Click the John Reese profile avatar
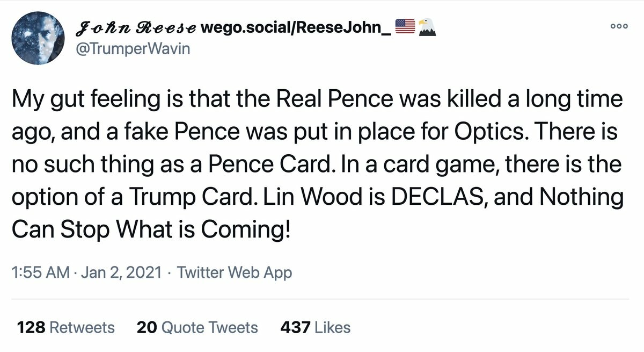The width and height of the screenshot is (644, 352). (x=37, y=37)
